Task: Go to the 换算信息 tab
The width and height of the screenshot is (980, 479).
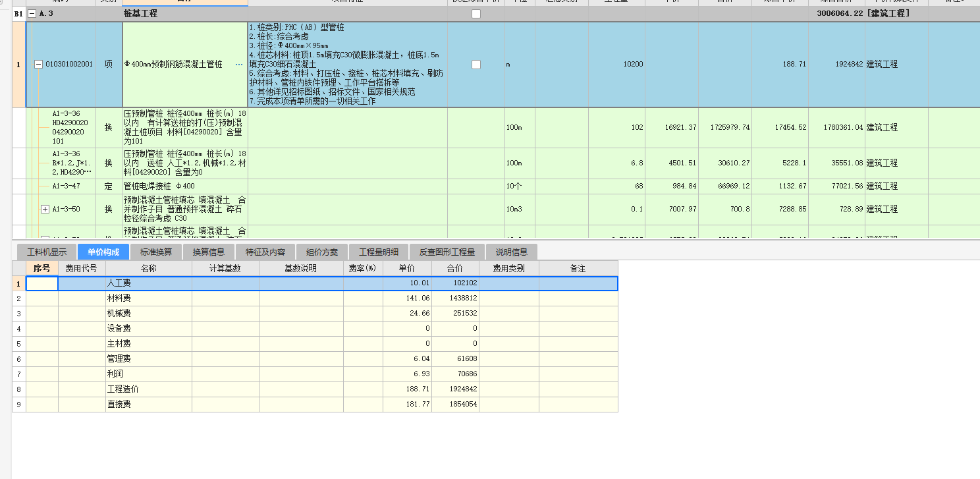Action: [x=209, y=252]
